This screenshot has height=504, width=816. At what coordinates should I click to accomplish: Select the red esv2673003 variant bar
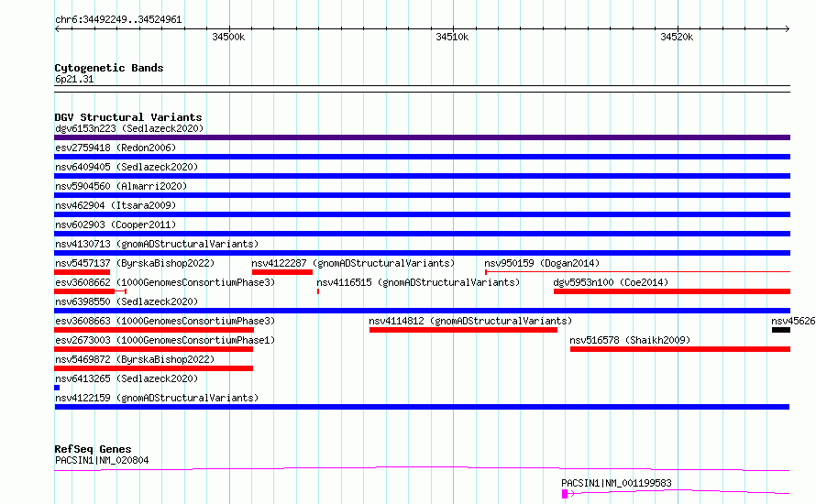[153, 349]
